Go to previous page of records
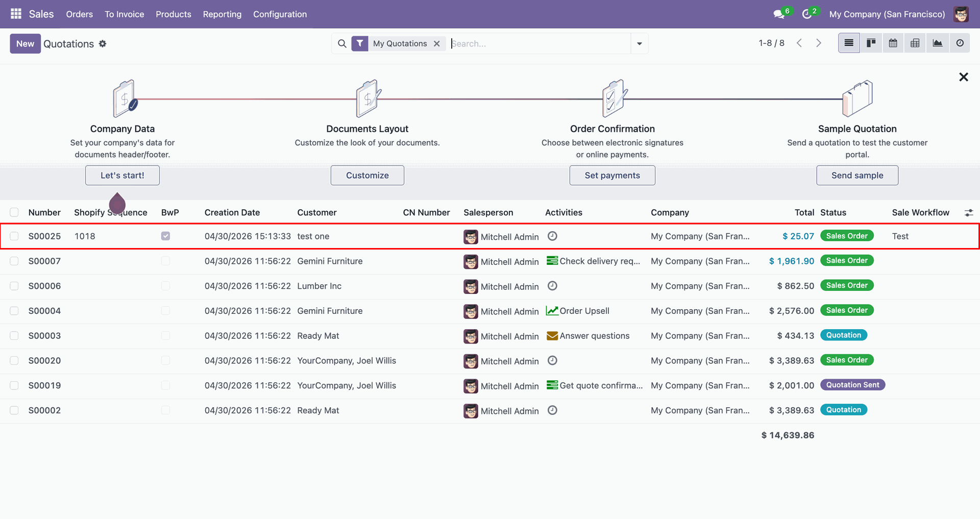The height and width of the screenshot is (519, 980). pyautogui.click(x=799, y=43)
